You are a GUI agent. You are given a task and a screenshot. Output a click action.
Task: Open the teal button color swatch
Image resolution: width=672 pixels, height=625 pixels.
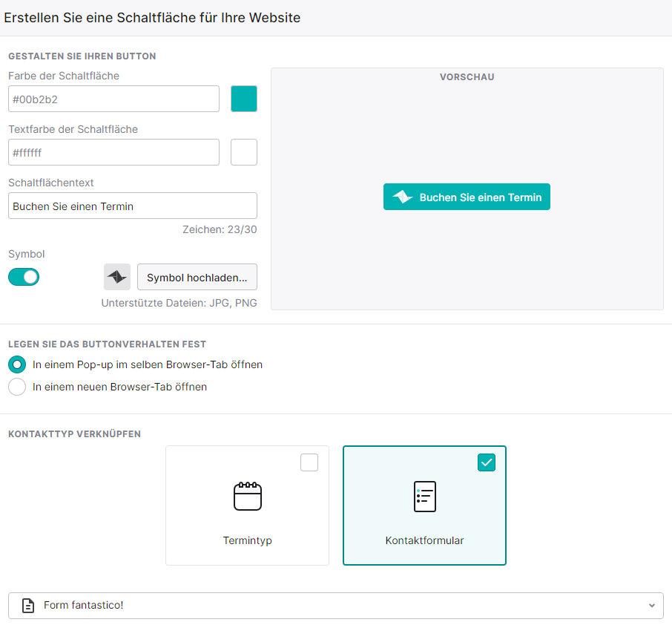(x=244, y=99)
